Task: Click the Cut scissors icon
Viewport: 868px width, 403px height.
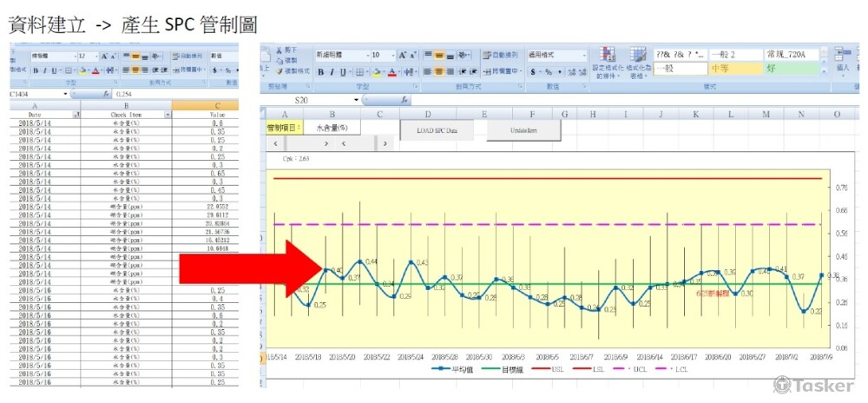Action: click(x=278, y=50)
